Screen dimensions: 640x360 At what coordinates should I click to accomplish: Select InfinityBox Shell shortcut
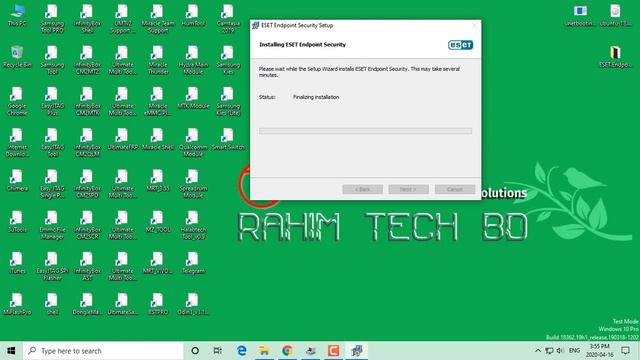click(87, 19)
